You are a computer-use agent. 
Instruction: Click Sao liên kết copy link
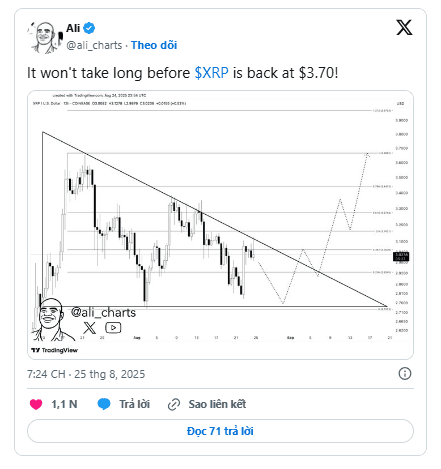tap(217, 404)
